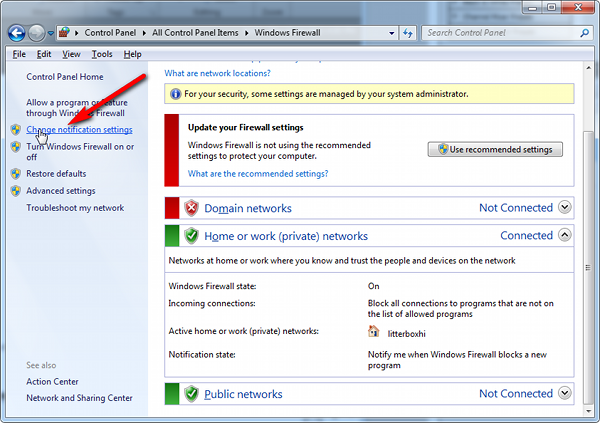Image resolution: width=600 pixels, height=423 pixels.
Task: Click the litterboxhi network house icon
Action: (374, 331)
